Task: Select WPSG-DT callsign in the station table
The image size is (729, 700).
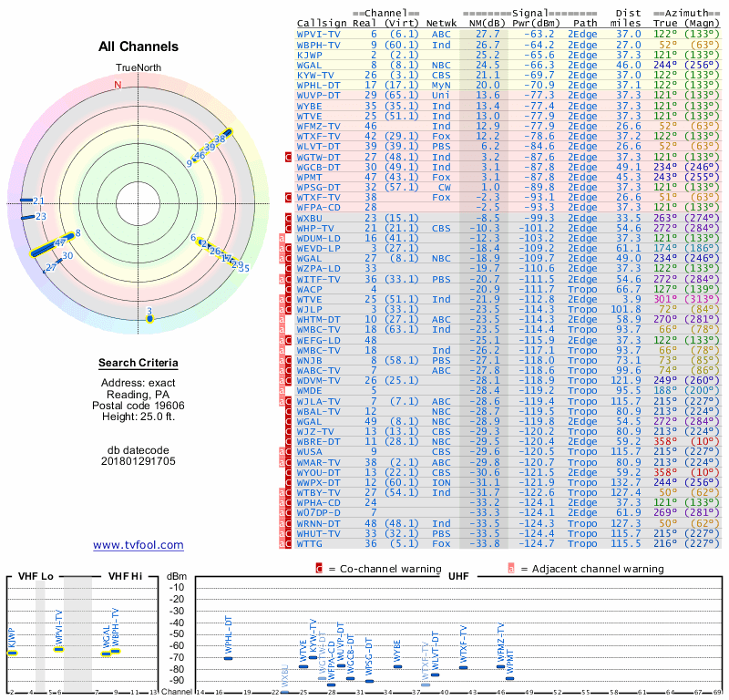Action: click(318, 188)
